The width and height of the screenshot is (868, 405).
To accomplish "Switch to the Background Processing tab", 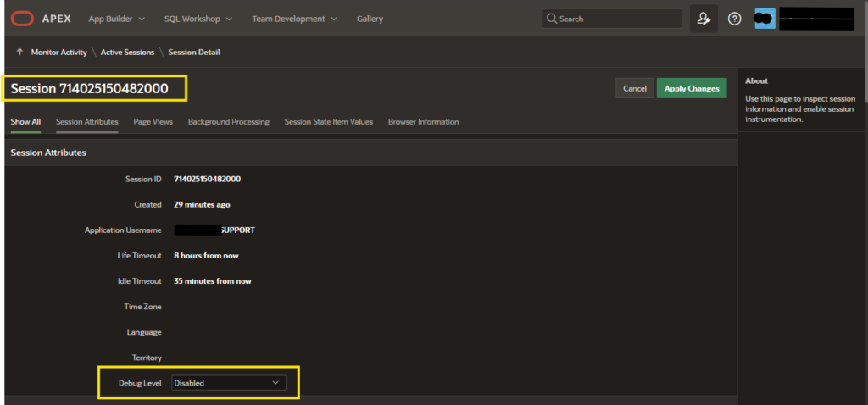I will [229, 122].
